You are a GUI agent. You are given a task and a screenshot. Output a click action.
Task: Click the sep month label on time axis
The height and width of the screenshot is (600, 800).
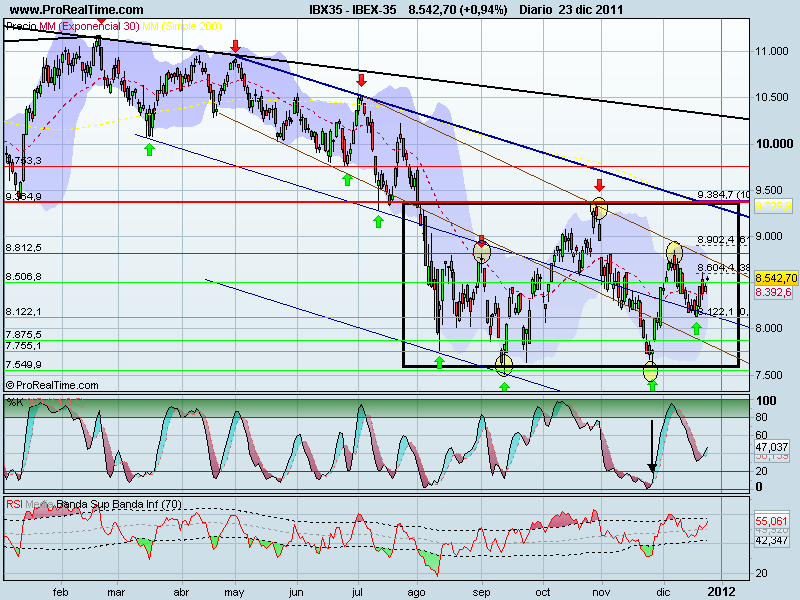point(481,593)
